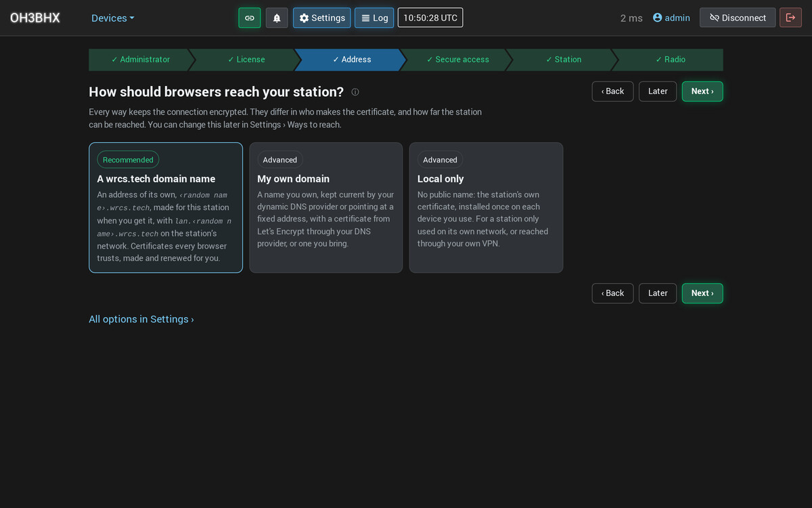The image size is (812, 508).
Task: Go to the Administrator step
Action: point(141,60)
